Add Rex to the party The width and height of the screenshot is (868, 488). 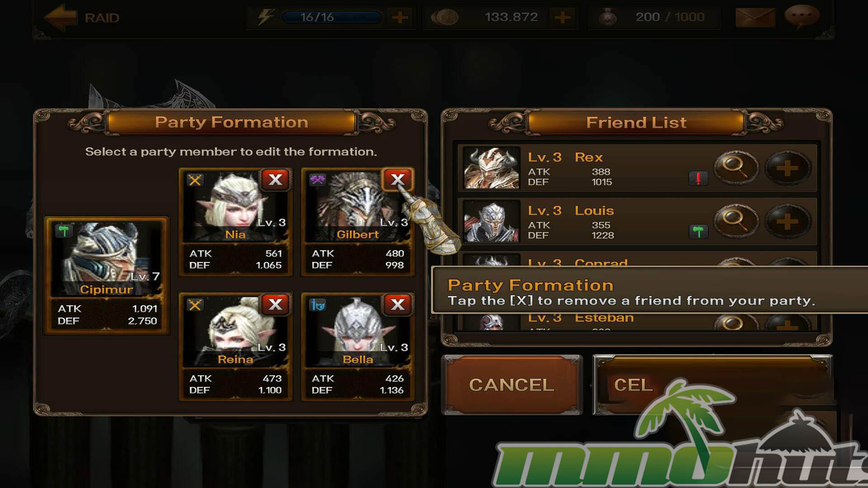[x=787, y=168]
